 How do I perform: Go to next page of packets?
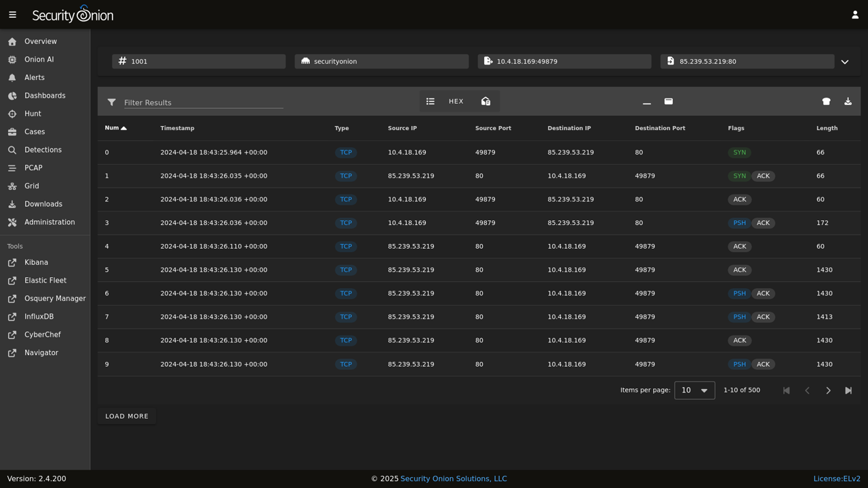(x=828, y=390)
